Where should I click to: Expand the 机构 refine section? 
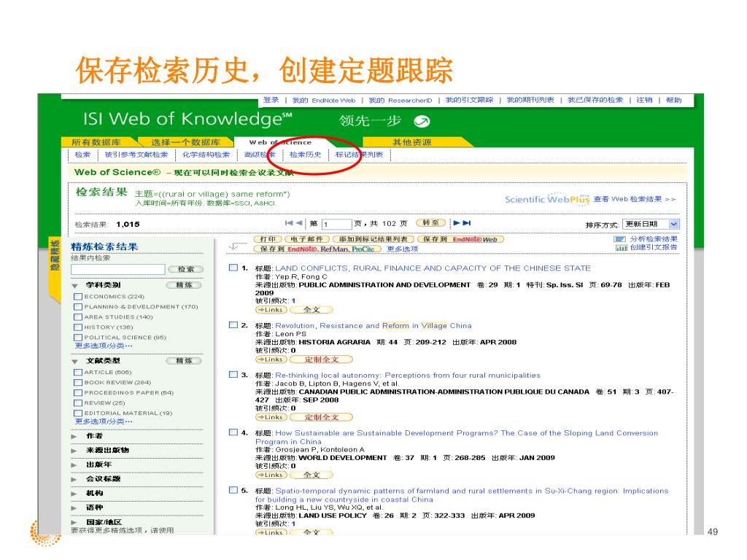coord(74,494)
